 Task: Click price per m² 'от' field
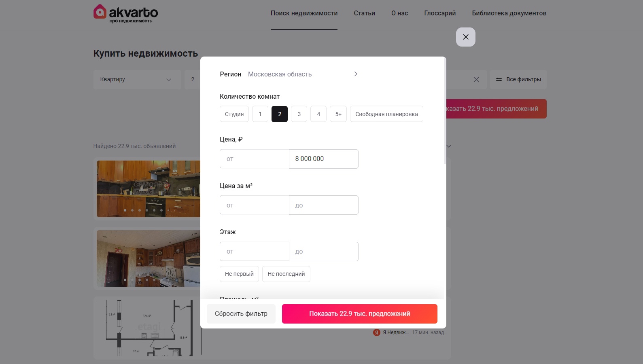(x=255, y=205)
